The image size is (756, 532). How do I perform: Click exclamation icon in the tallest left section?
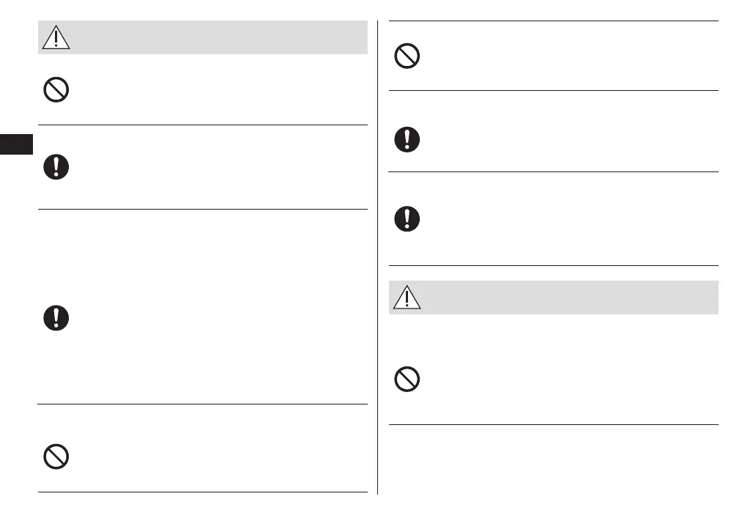pyautogui.click(x=56, y=317)
